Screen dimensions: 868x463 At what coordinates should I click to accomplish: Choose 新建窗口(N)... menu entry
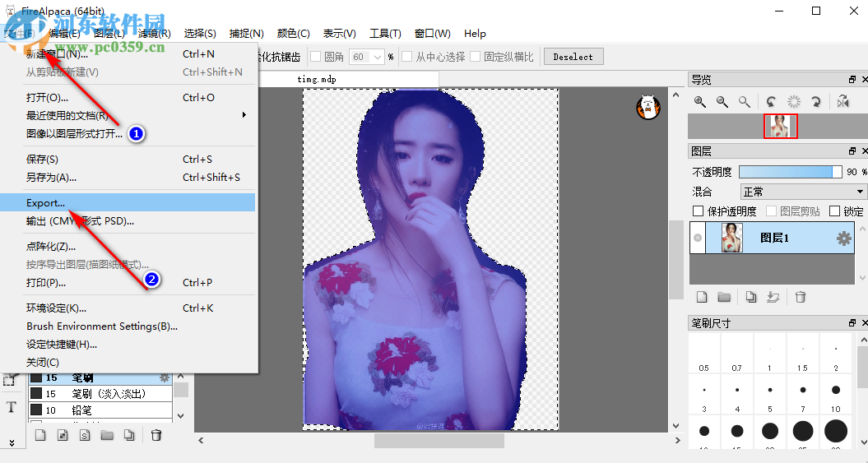128,53
